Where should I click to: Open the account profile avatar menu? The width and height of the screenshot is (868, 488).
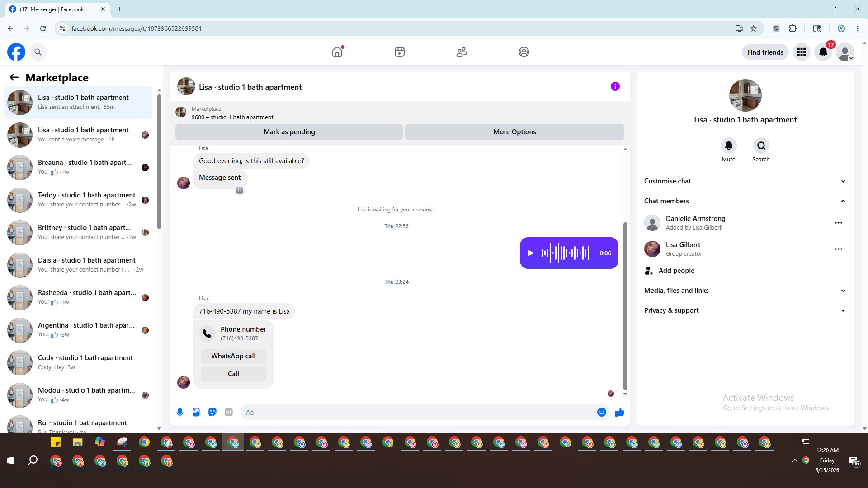845,52
